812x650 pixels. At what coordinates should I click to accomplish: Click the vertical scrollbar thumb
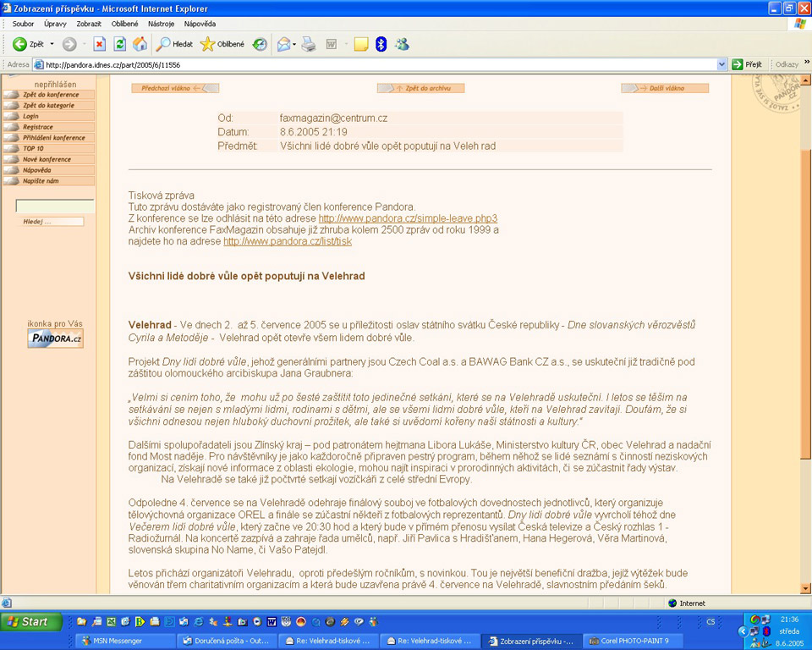[x=805, y=303]
